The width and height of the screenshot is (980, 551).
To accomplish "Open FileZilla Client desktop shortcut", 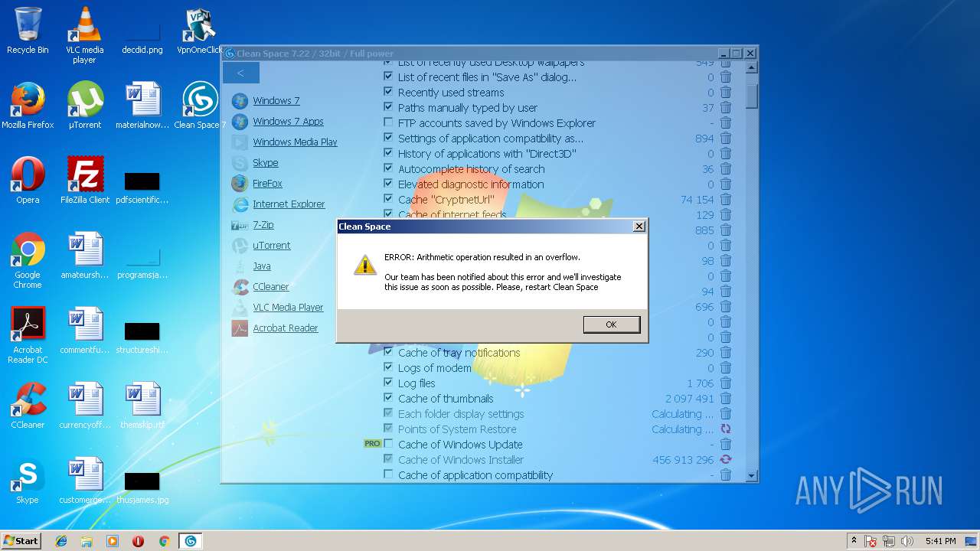I will [85, 181].
